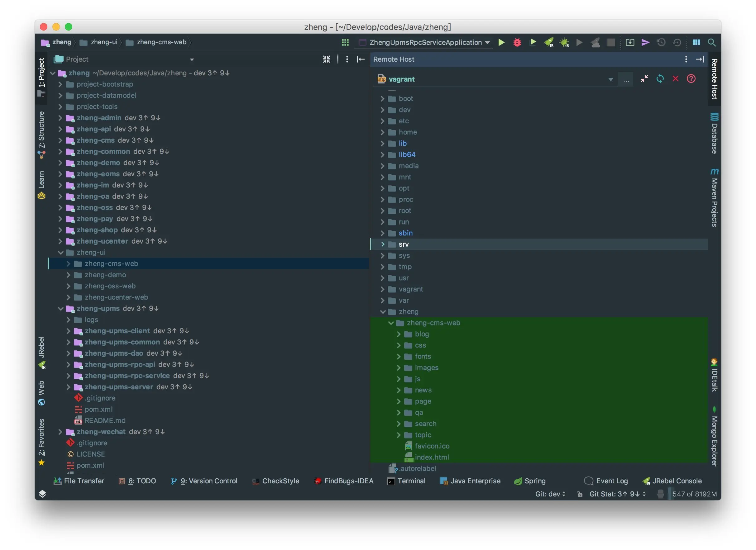
Task: Click the Update Project VCS icon
Action: coord(630,42)
